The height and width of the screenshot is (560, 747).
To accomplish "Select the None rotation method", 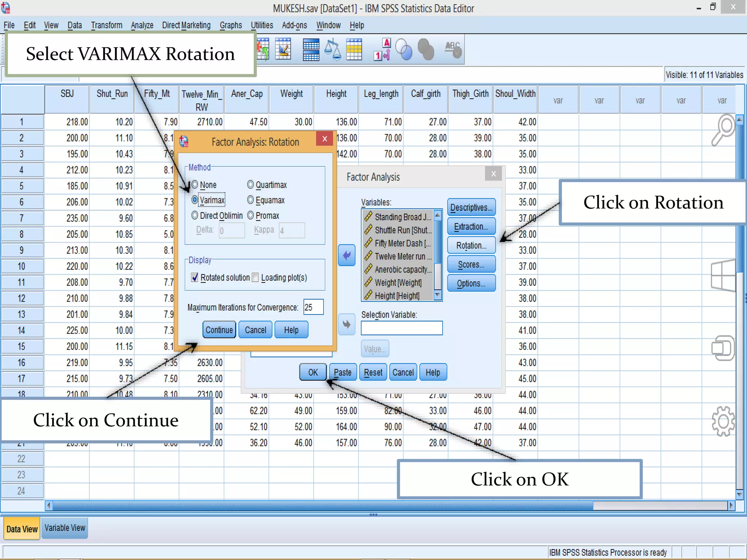I will pyautogui.click(x=195, y=184).
